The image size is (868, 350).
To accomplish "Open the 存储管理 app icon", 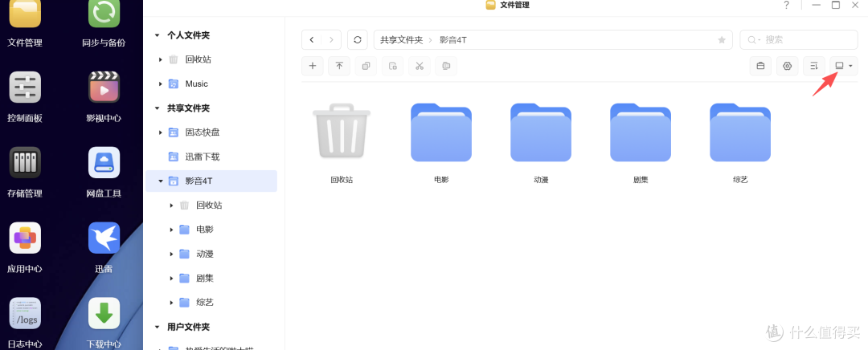I will pos(25,163).
